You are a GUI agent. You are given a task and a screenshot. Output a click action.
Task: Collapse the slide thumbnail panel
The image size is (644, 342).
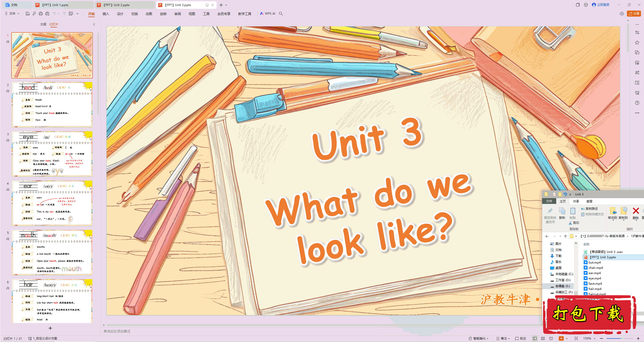[x=94, y=24]
